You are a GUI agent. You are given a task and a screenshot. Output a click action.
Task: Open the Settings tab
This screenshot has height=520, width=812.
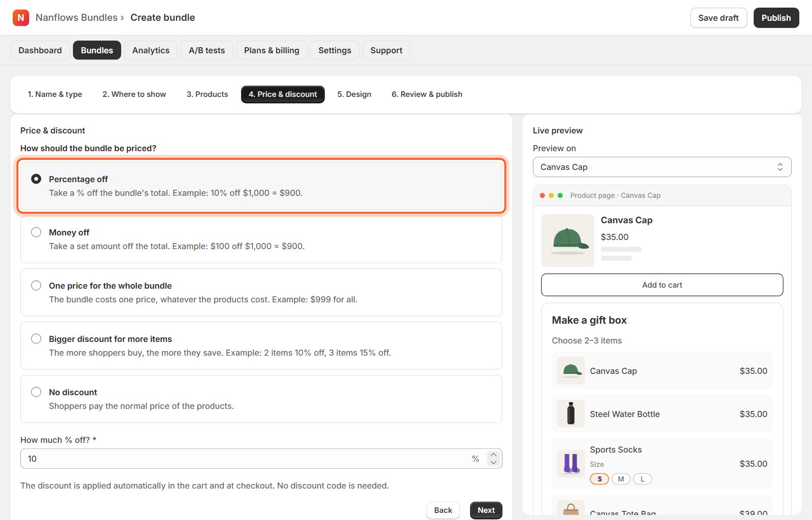click(x=335, y=50)
